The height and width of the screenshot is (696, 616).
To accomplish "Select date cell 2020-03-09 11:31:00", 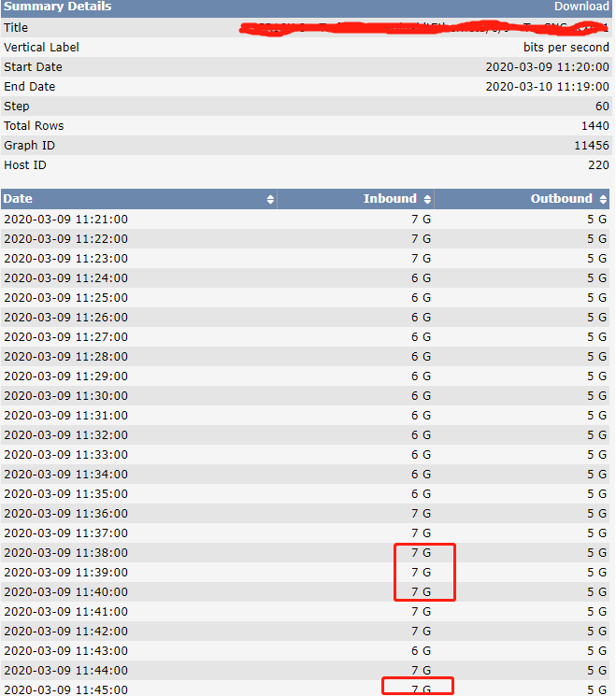I will point(65,416).
